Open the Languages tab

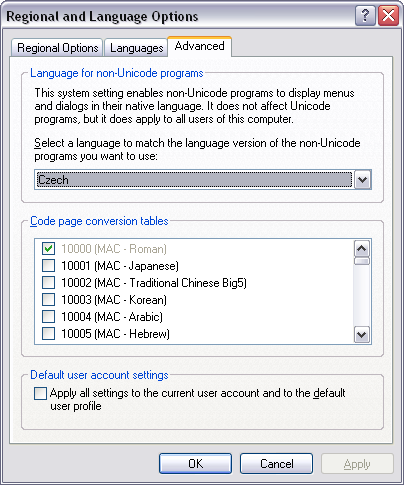pyautogui.click(x=136, y=48)
